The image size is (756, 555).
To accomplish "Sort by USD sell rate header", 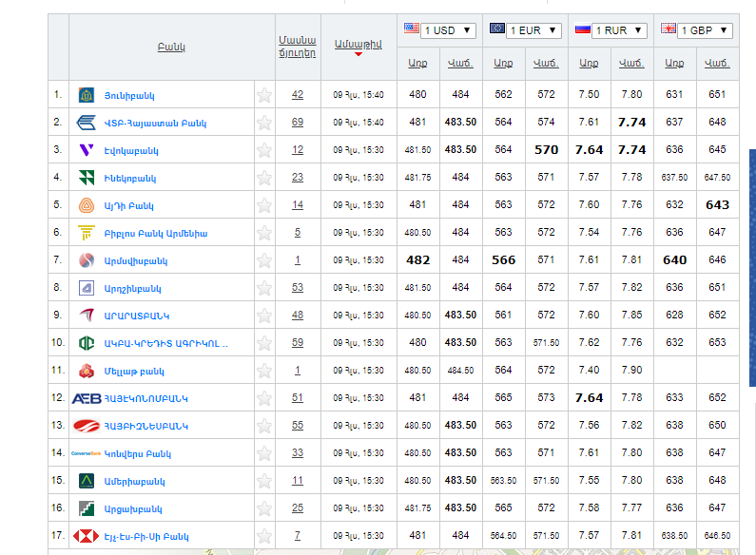I will (460, 63).
